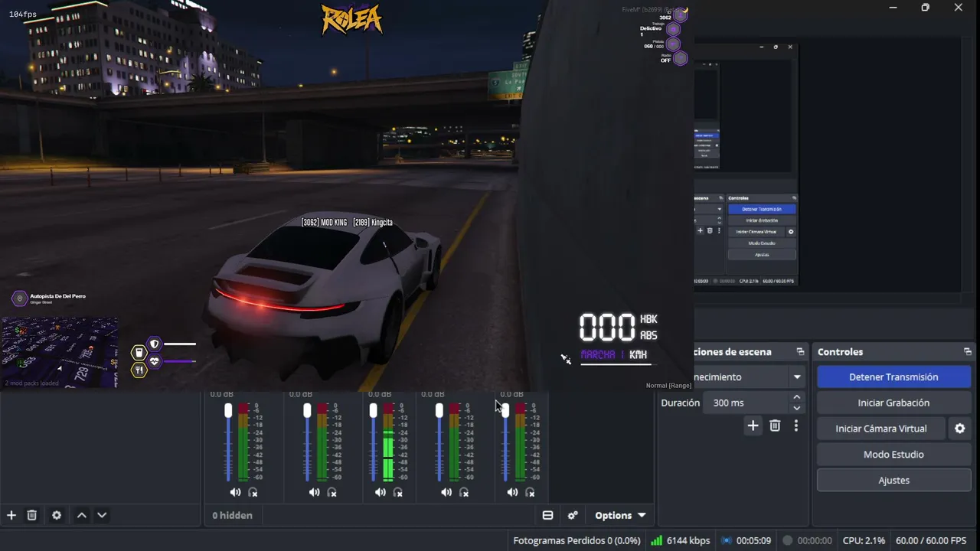The height and width of the screenshot is (551, 980).
Task: Delete the transition with the transitions trash icon
Action: pos(775,425)
